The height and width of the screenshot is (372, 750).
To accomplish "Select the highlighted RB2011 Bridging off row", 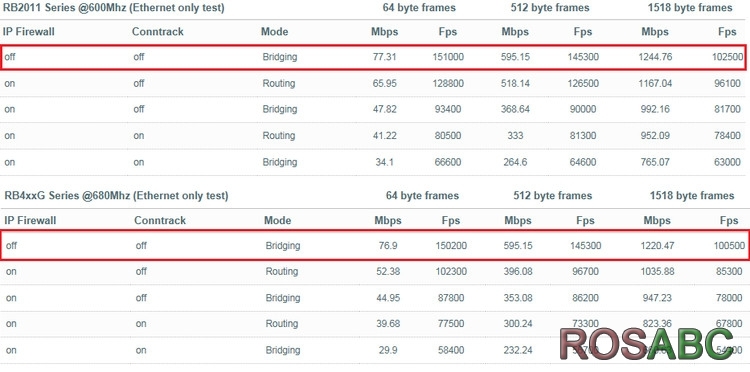I will point(373,57).
